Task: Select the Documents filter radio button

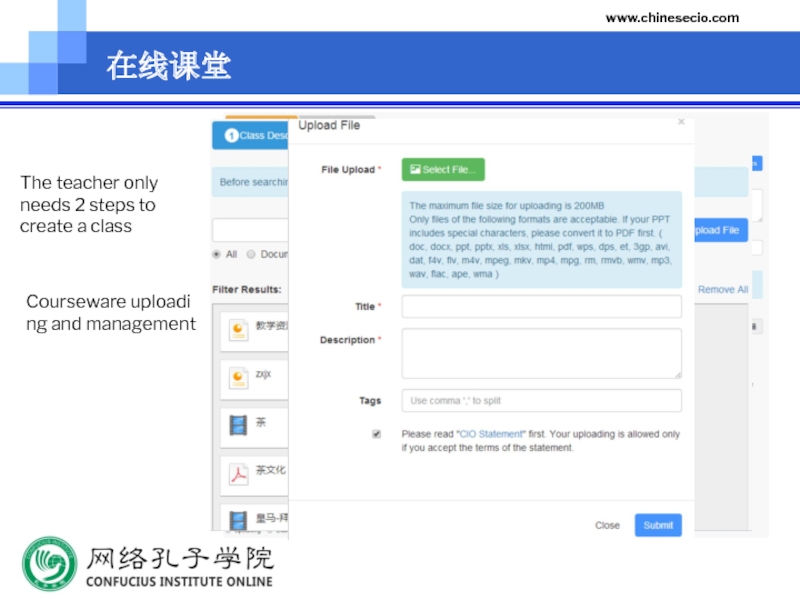Action: [x=251, y=254]
